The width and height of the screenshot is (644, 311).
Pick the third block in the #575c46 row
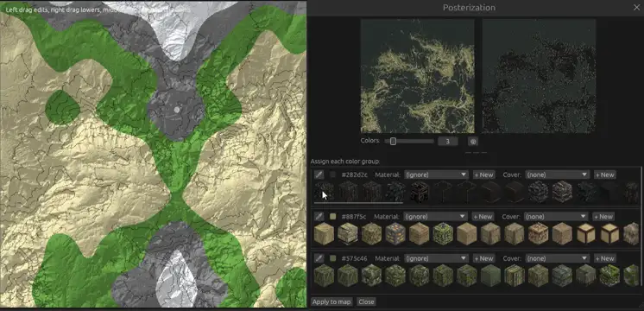(372, 276)
